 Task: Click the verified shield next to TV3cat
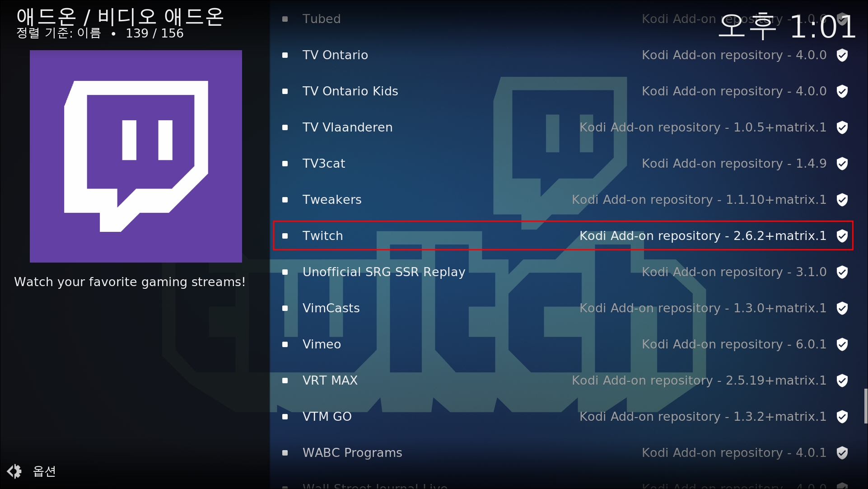(x=842, y=163)
